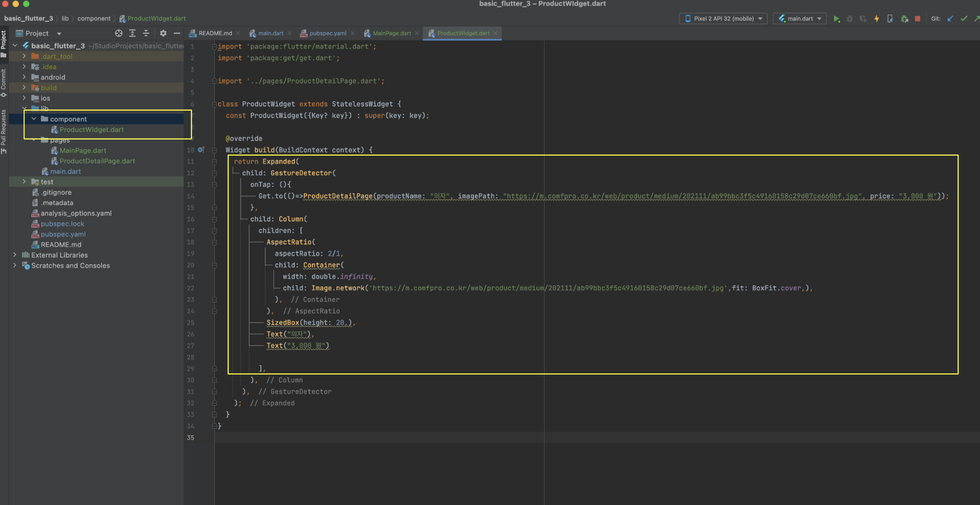Screen dimensions: 980x505
Task: Close the README.md tab
Action: point(238,33)
